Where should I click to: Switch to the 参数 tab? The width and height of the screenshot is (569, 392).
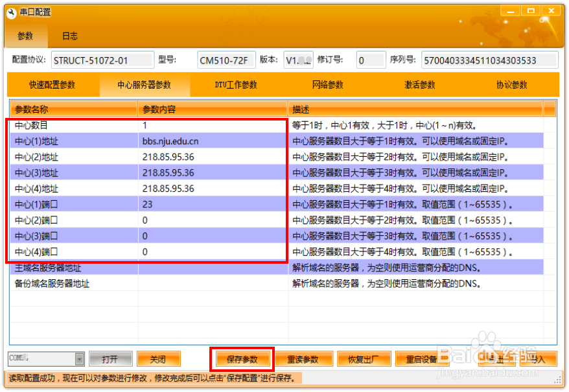point(26,36)
